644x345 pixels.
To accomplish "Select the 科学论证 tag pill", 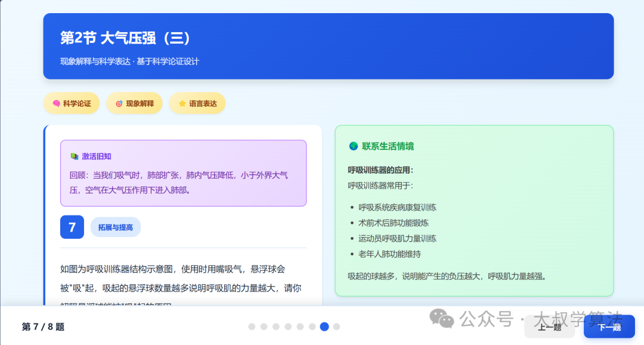I will point(72,103).
